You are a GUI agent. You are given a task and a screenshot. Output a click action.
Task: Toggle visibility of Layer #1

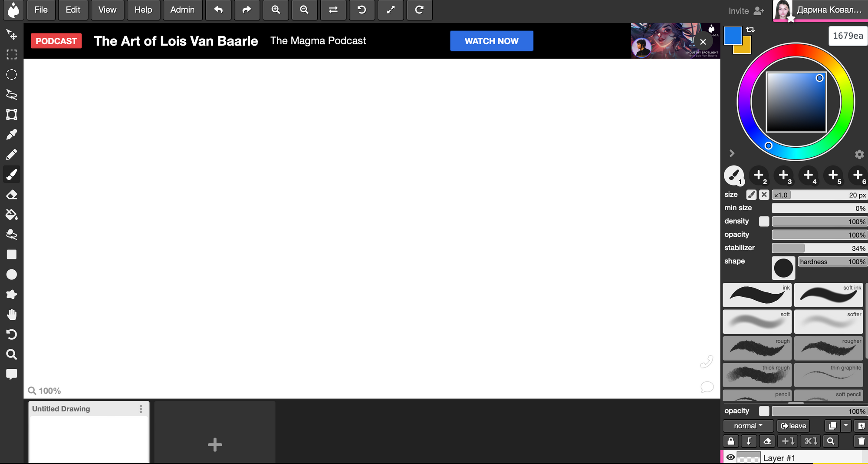[x=730, y=457]
